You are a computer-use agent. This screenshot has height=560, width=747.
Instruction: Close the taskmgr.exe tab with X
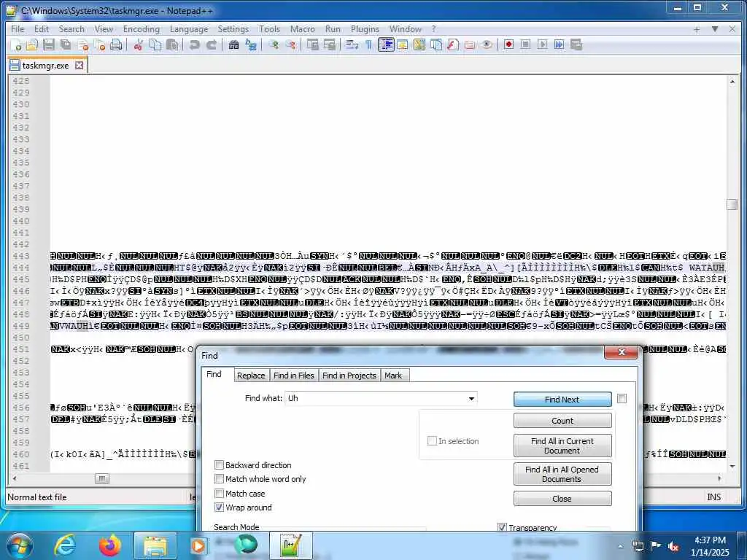tap(79, 65)
